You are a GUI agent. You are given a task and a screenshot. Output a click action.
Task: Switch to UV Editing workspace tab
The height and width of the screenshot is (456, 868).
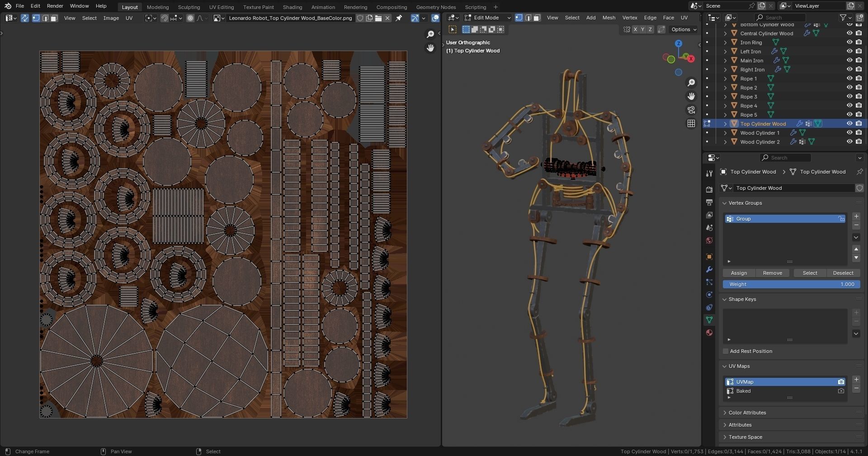(222, 7)
